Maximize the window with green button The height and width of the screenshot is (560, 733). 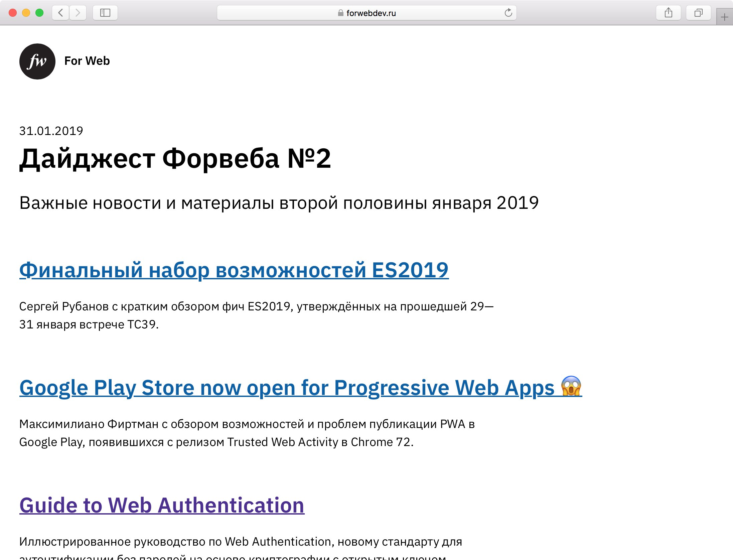pyautogui.click(x=39, y=13)
